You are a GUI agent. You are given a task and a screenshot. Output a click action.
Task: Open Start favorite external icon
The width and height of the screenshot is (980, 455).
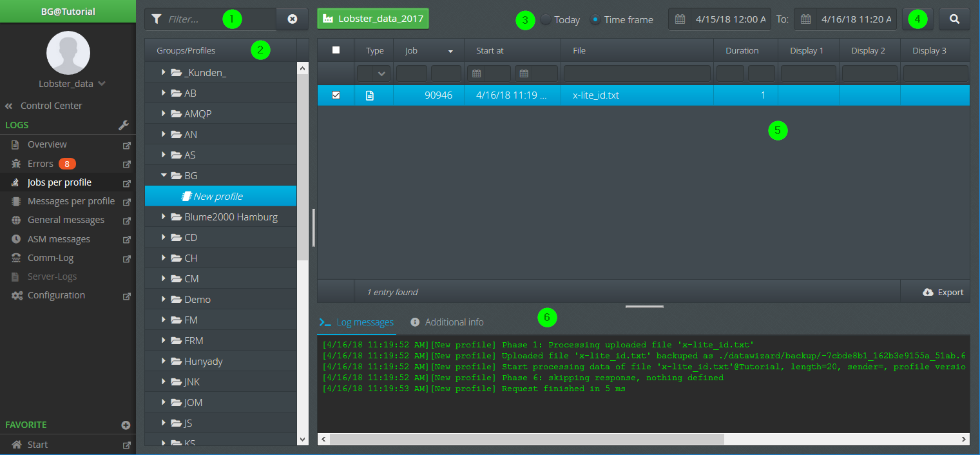pyautogui.click(x=127, y=445)
